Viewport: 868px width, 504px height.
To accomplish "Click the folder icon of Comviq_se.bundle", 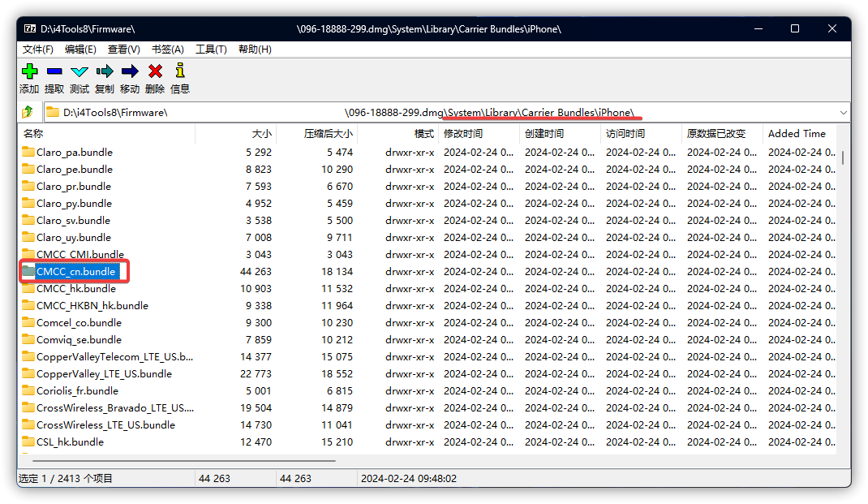I will click(28, 339).
